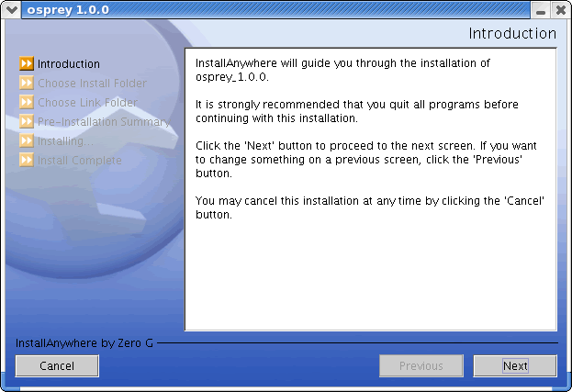Image resolution: width=572 pixels, height=392 pixels.
Task: Select the Install Complete step label
Action: pyautogui.click(x=79, y=161)
